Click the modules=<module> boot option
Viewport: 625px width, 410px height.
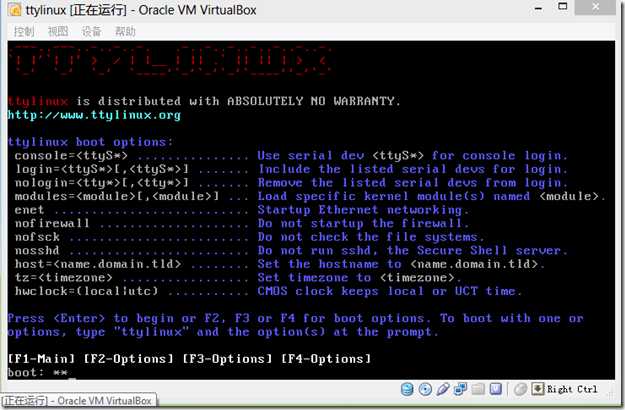[117, 196]
